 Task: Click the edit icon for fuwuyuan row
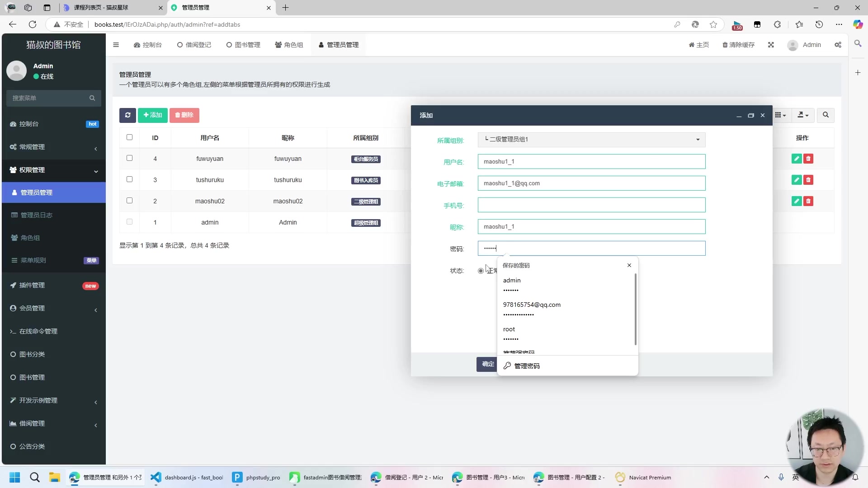pyautogui.click(x=797, y=159)
